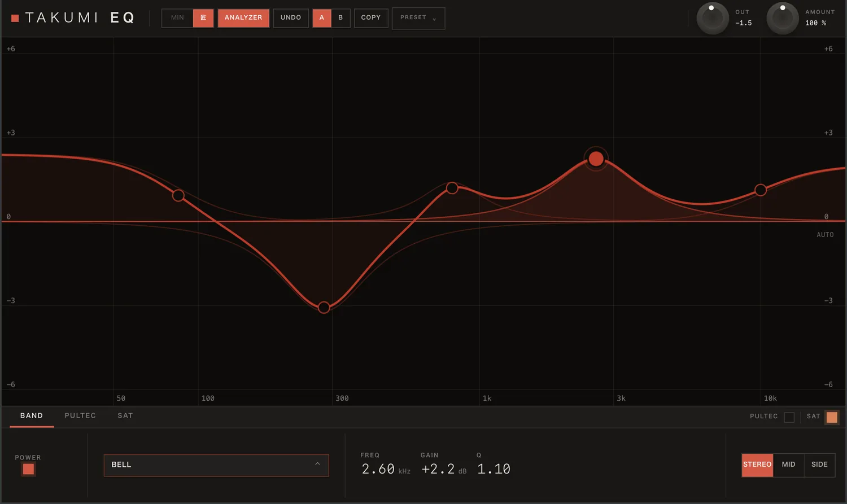Click the 10k frequency axis label

click(770, 398)
